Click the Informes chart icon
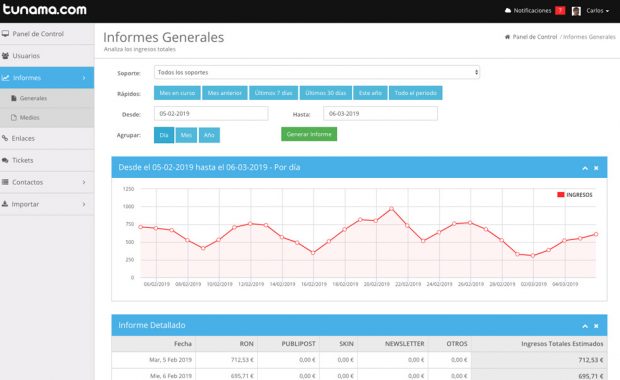This screenshot has height=380, width=620. click(x=5, y=78)
